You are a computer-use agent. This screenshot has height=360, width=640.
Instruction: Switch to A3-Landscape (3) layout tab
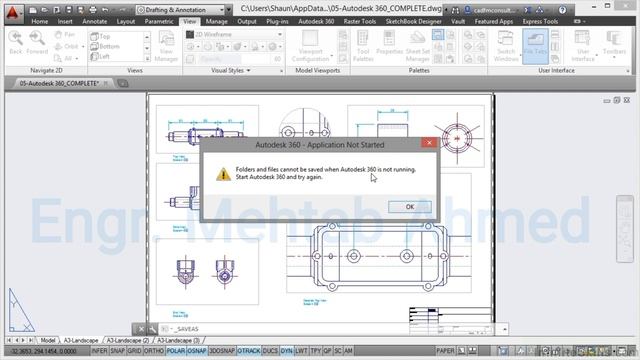pyautogui.click(x=178, y=340)
